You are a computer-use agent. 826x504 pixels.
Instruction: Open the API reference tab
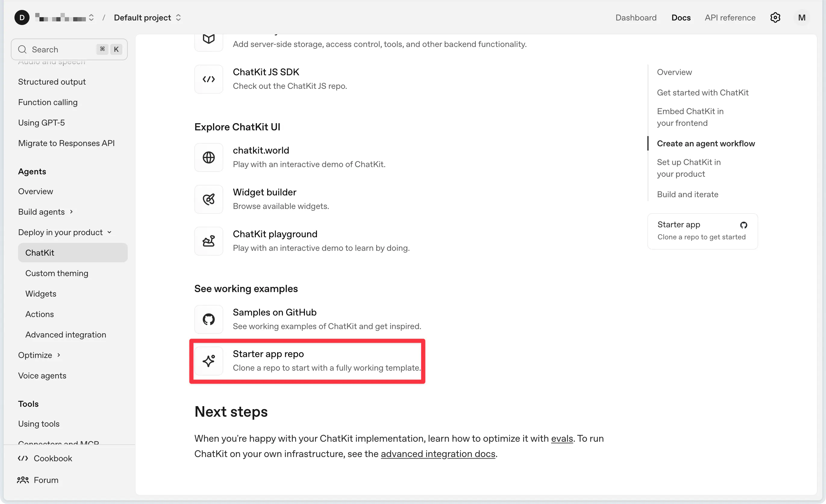(730, 17)
